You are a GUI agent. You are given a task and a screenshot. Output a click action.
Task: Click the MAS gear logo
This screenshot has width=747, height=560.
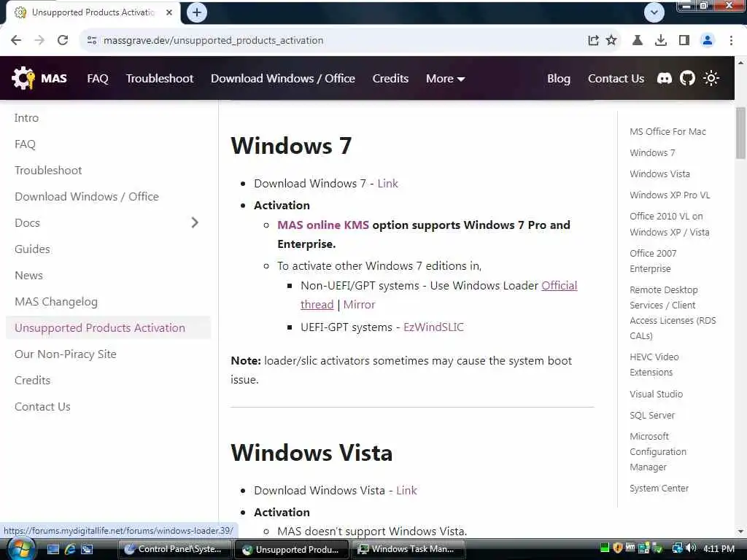23,78
